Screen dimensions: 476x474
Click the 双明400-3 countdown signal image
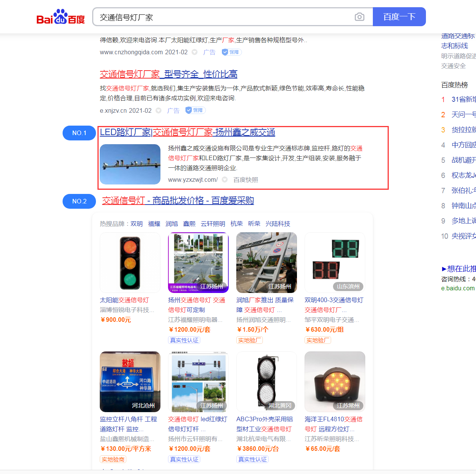(x=335, y=263)
